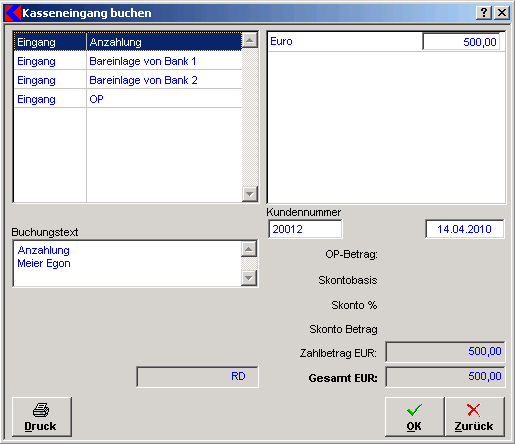Click the question mark help icon
The height and width of the screenshot is (444, 515).
[484, 13]
